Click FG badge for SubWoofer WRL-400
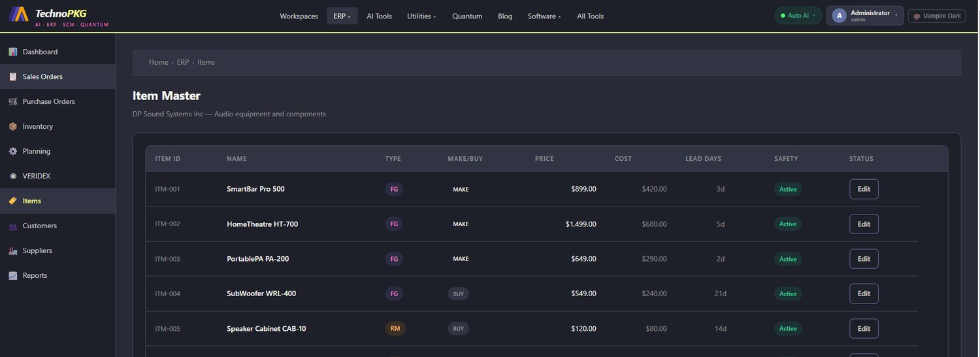980x357 pixels. tap(394, 294)
